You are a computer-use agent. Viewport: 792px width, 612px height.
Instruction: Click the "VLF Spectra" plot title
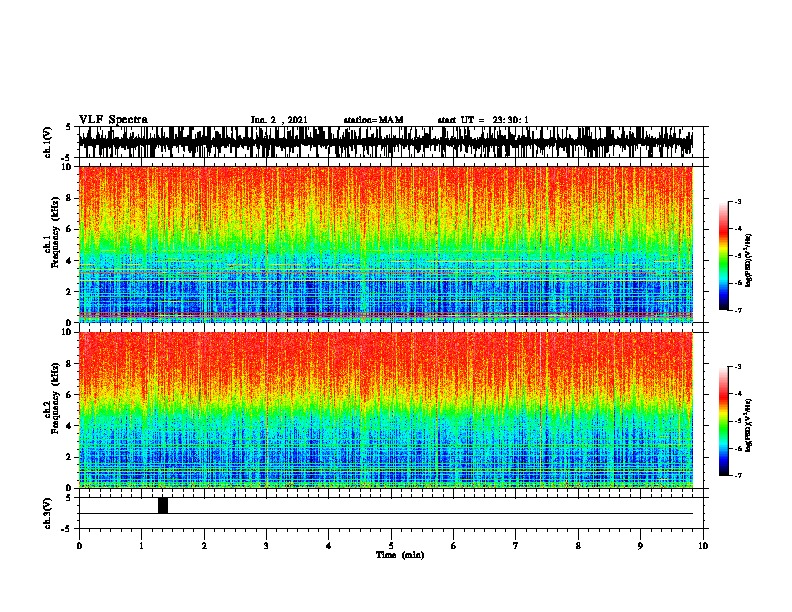(113, 120)
